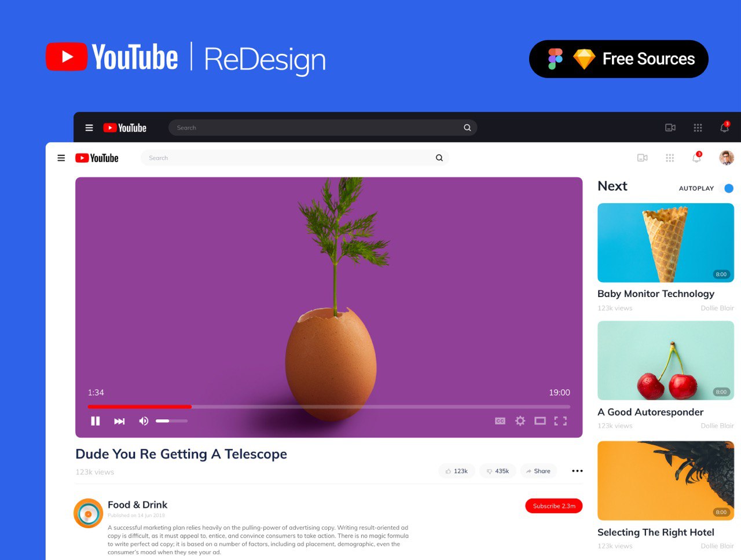This screenshot has width=741, height=560.
Task: Click Dollie Blair under Baby Monitor Technology
Action: [717, 308]
